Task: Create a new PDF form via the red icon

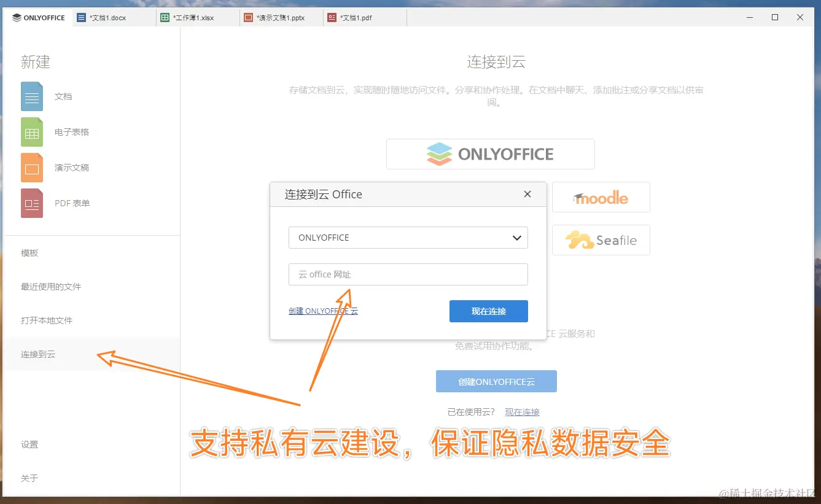Action: [32, 203]
